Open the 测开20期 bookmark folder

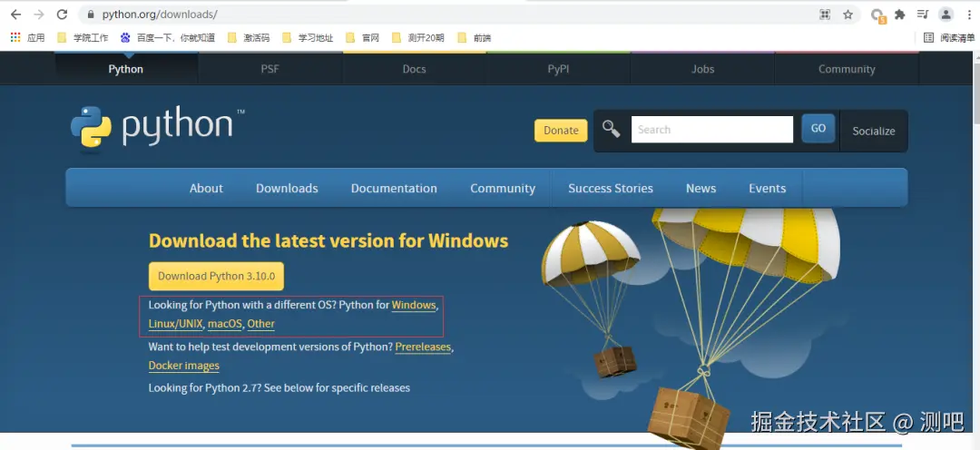(417, 37)
